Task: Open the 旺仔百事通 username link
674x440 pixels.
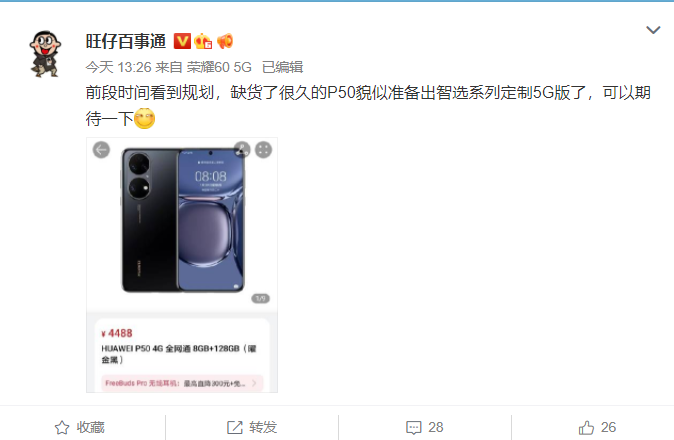Action: [x=126, y=42]
